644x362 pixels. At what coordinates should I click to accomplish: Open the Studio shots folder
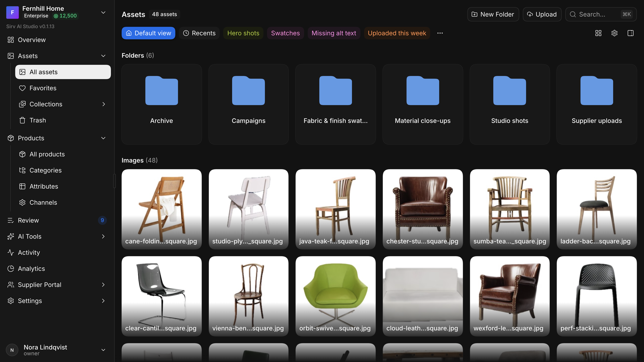click(x=510, y=104)
